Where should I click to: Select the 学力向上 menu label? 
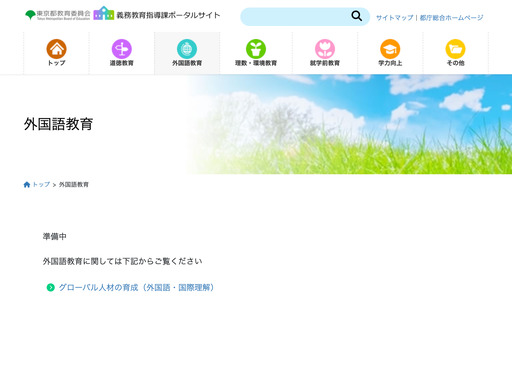click(x=390, y=63)
